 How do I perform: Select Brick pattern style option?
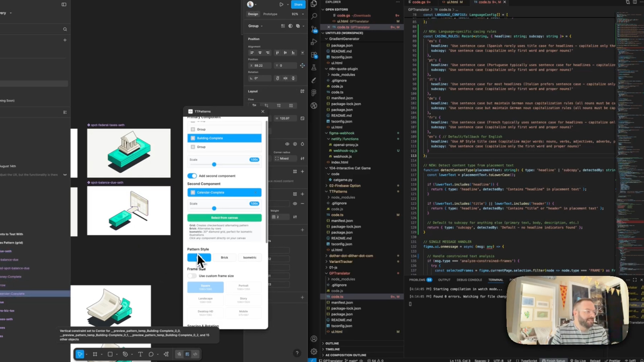224,257
